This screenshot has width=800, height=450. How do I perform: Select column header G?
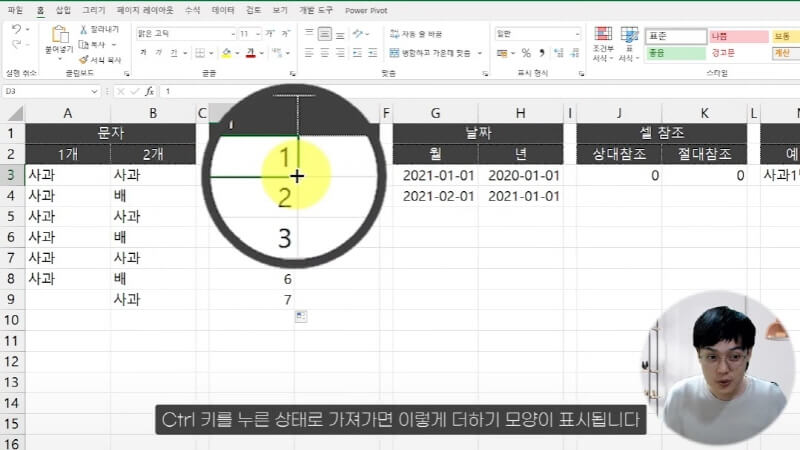[435, 113]
